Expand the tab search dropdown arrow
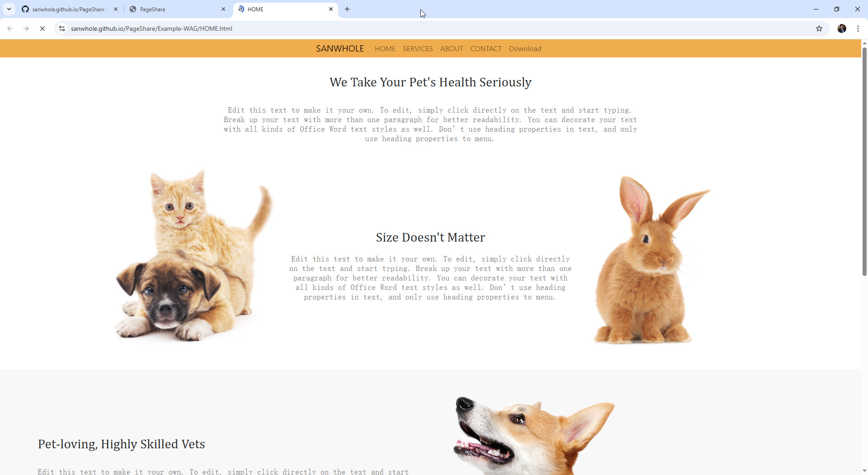Screen dimensions: 868x475 pos(9,9)
